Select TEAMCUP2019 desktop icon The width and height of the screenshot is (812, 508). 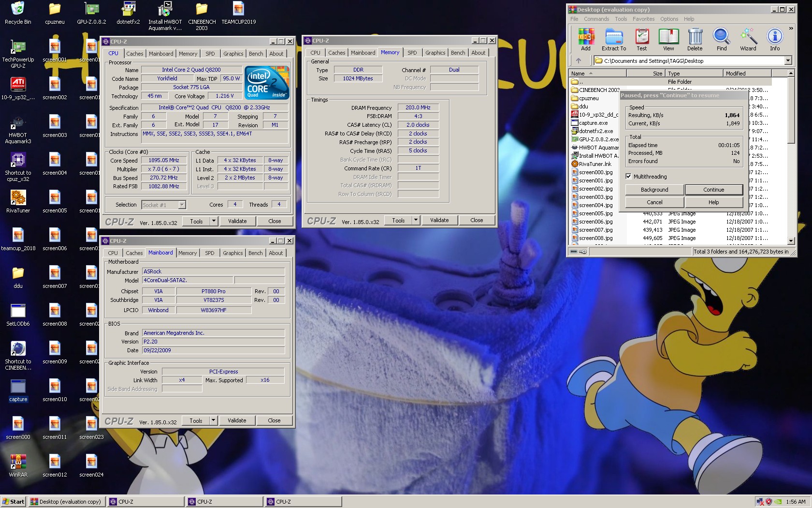point(238,13)
